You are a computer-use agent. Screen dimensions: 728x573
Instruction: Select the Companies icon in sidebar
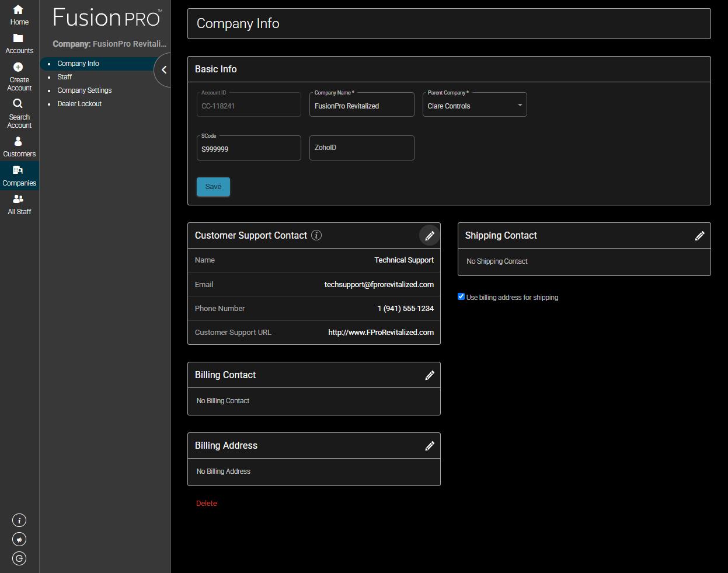(19, 172)
